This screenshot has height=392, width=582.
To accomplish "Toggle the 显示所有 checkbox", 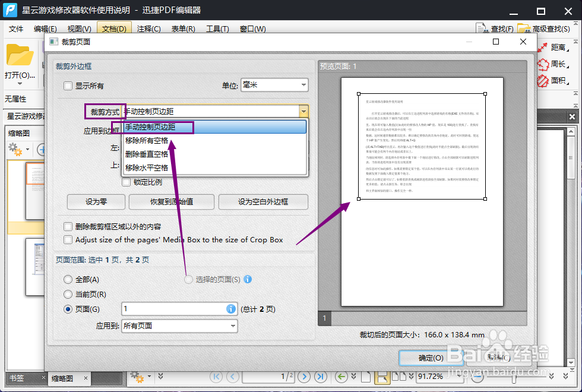I will (x=68, y=86).
